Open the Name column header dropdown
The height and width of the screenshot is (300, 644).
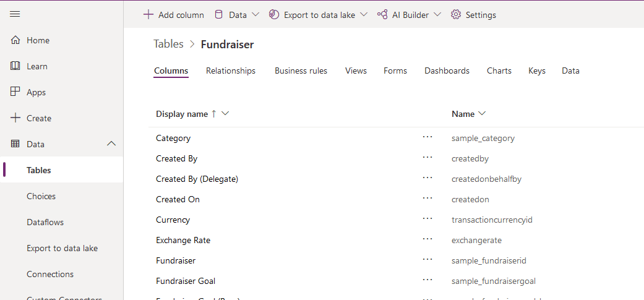(x=482, y=114)
